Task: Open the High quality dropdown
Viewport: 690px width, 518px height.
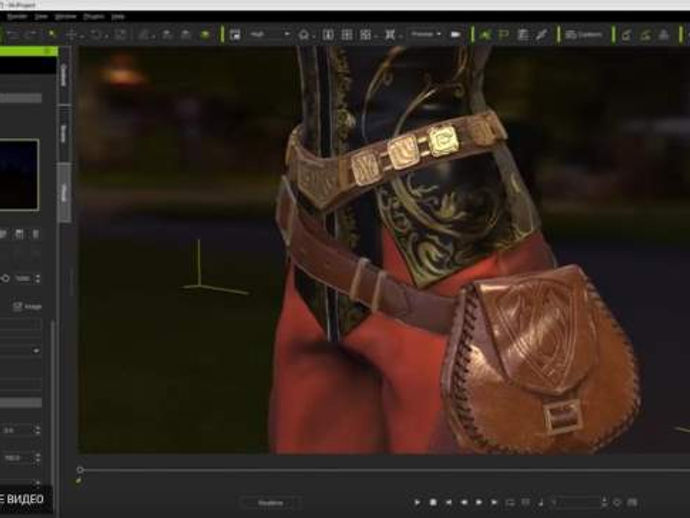Action: click(x=269, y=34)
